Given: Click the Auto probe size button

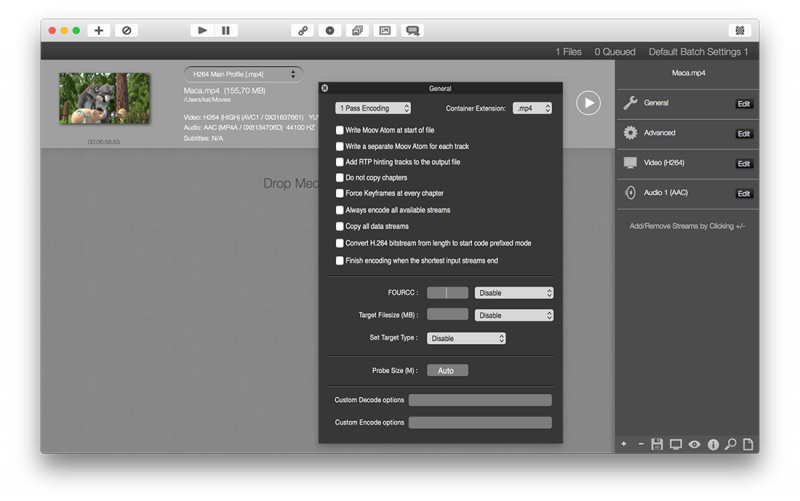Looking at the screenshot, I should tap(447, 371).
